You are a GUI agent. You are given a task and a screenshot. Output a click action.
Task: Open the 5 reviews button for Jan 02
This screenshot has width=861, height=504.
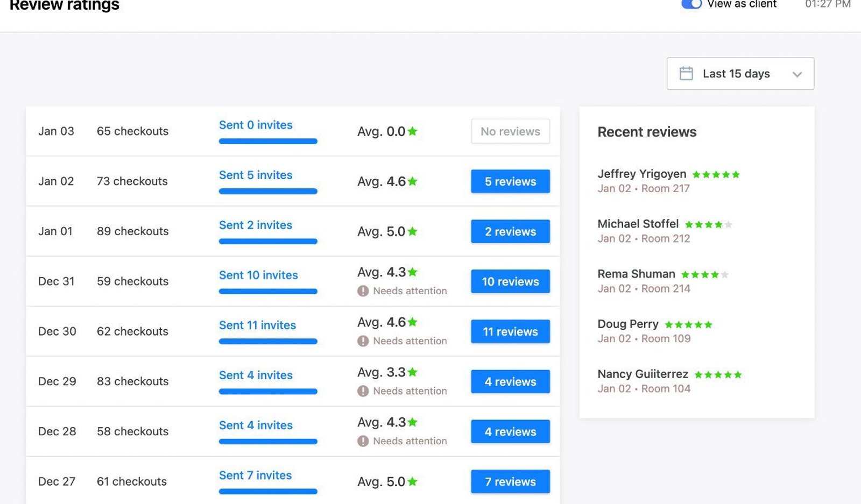coord(510,181)
